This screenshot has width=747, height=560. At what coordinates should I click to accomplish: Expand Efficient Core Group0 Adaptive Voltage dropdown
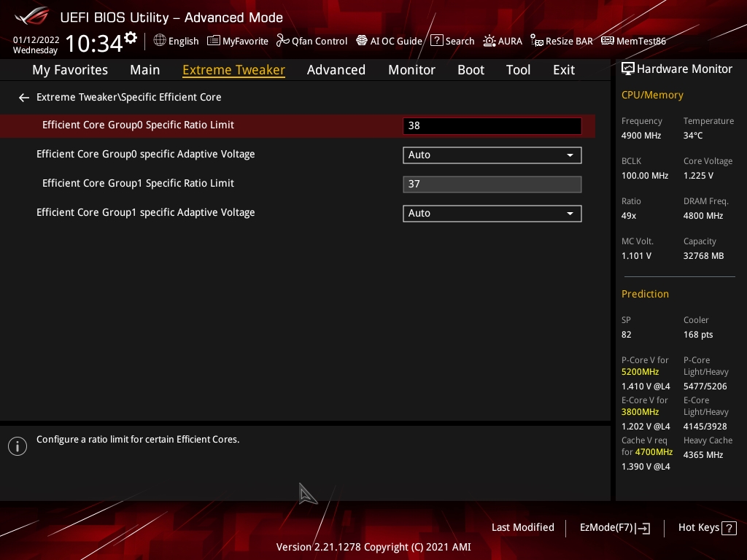tap(492, 155)
